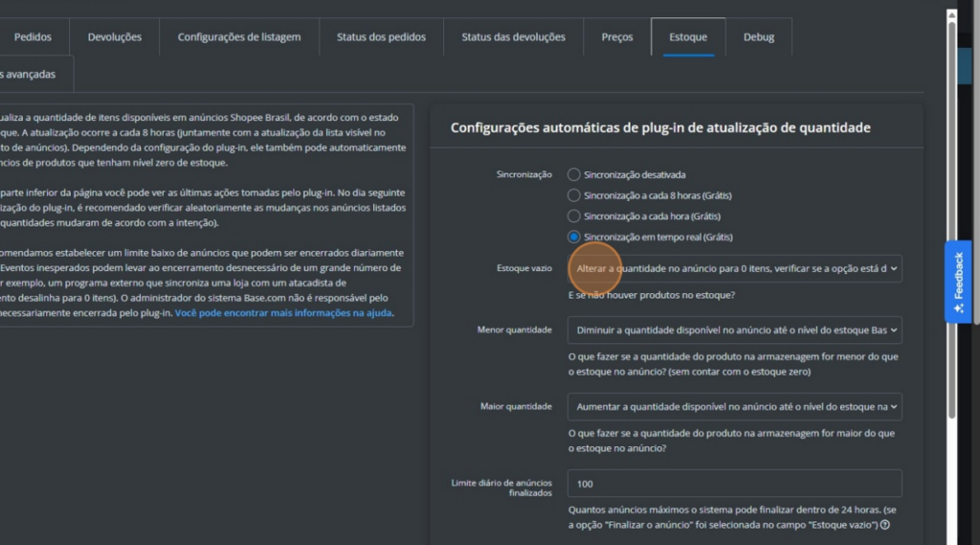
Task: Open the Status dos pedidos tab
Action: click(381, 37)
